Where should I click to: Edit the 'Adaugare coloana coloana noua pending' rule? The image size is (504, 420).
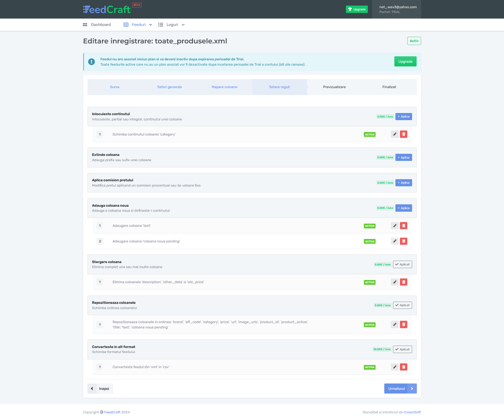click(x=395, y=241)
